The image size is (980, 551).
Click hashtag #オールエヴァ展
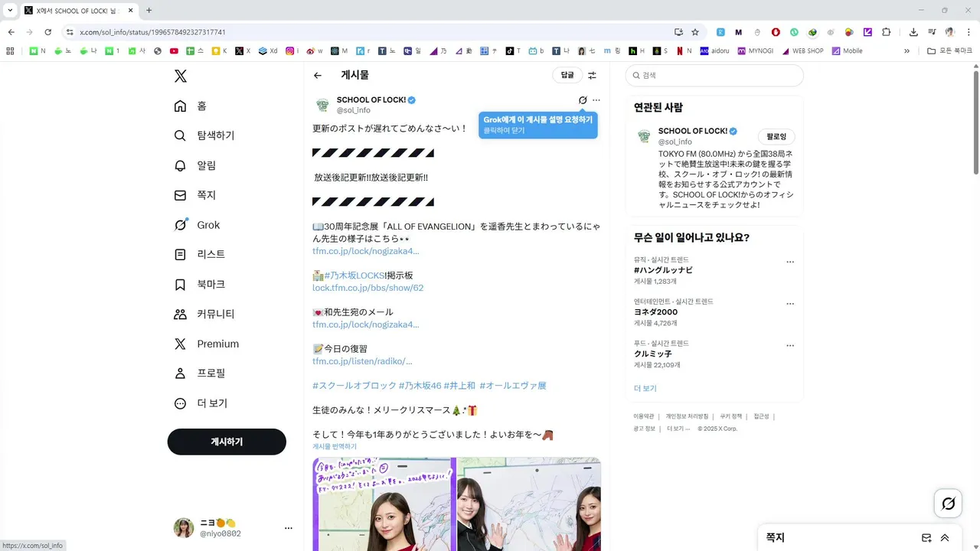coord(513,386)
